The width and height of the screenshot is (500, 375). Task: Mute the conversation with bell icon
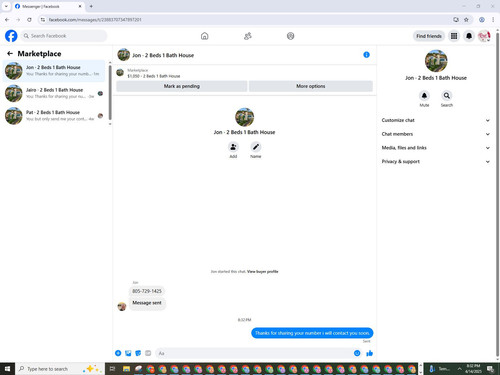coord(424,96)
